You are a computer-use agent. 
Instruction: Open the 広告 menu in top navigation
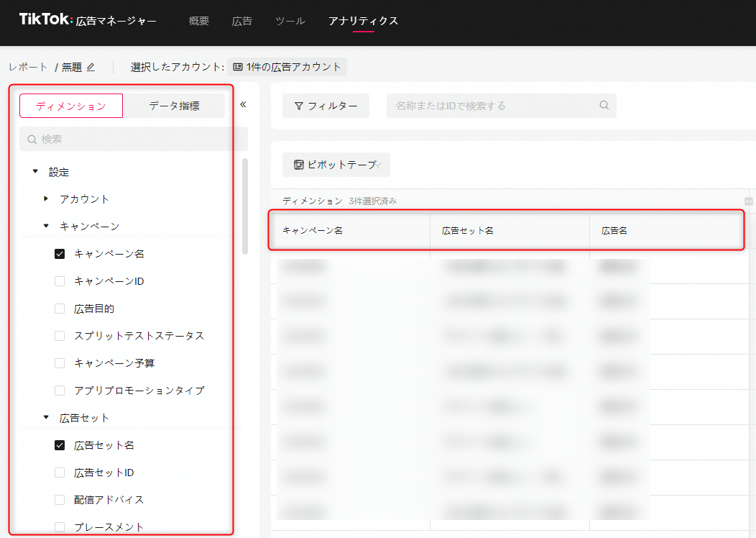coord(242,21)
